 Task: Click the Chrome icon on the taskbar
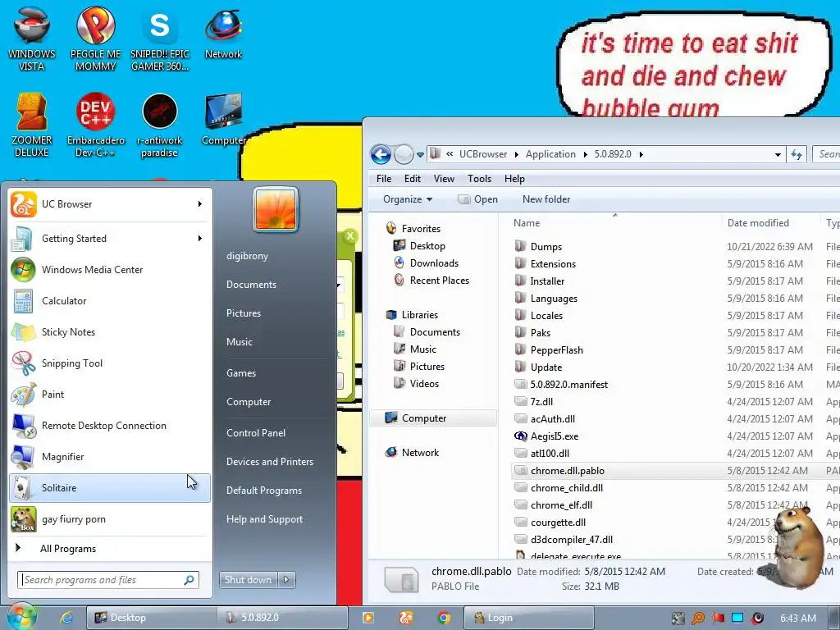444,618
